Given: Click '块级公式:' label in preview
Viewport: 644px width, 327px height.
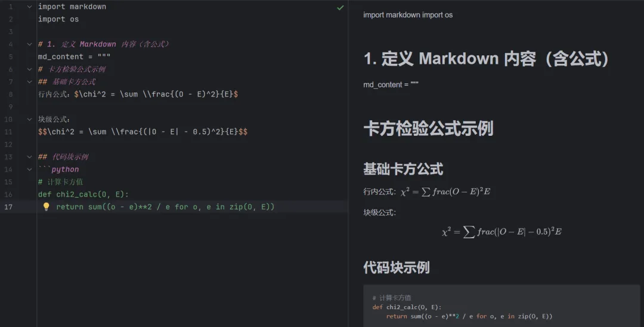Looking at the screenshot, I should coord(379,213).
